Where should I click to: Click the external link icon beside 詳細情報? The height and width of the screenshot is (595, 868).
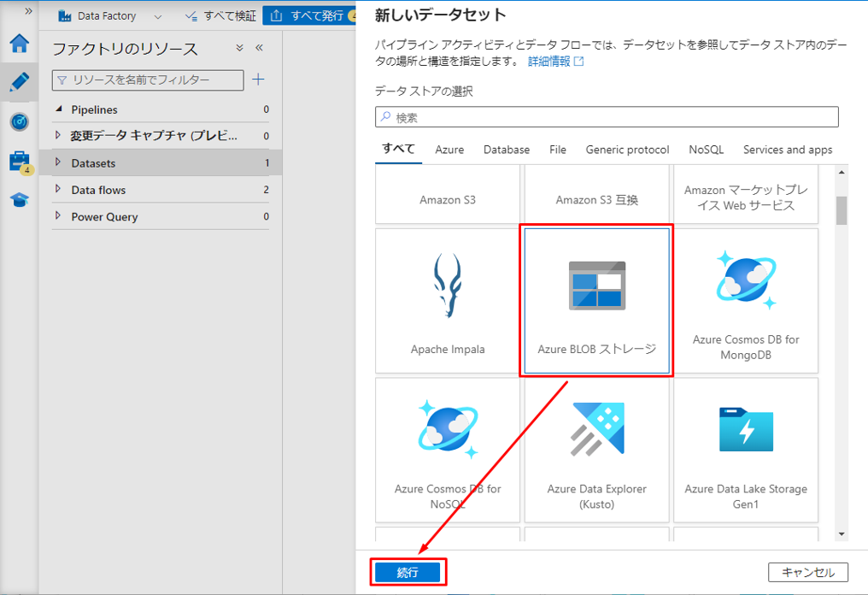579,61
